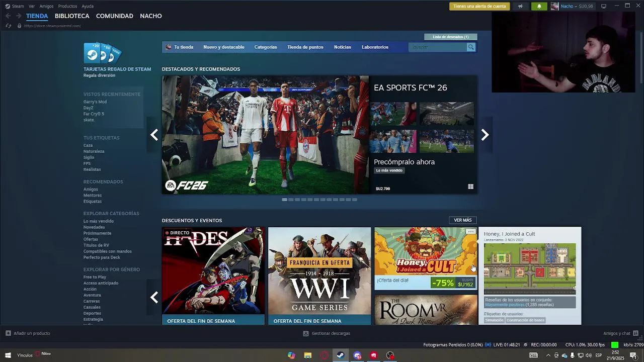
Task: Select the first carousel page indicator dot
Action: 284,200
